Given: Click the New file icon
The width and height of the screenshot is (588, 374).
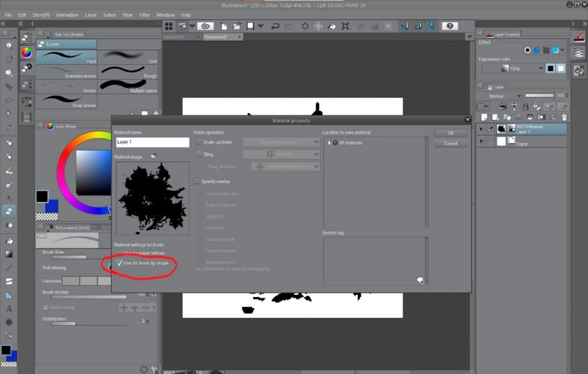Looking at the screenshot, I should (224, 26).
